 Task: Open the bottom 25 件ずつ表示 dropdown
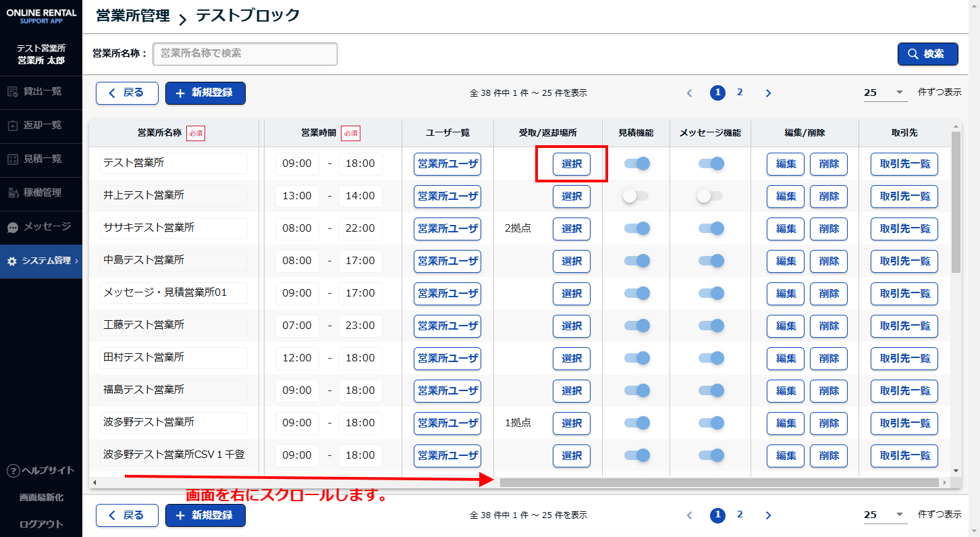click(x=885, y=515)
